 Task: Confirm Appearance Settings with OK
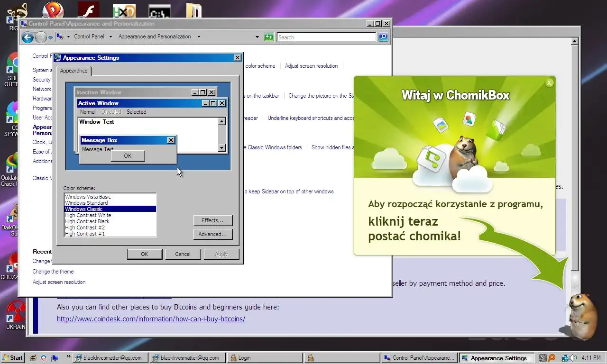pos(145,254)
